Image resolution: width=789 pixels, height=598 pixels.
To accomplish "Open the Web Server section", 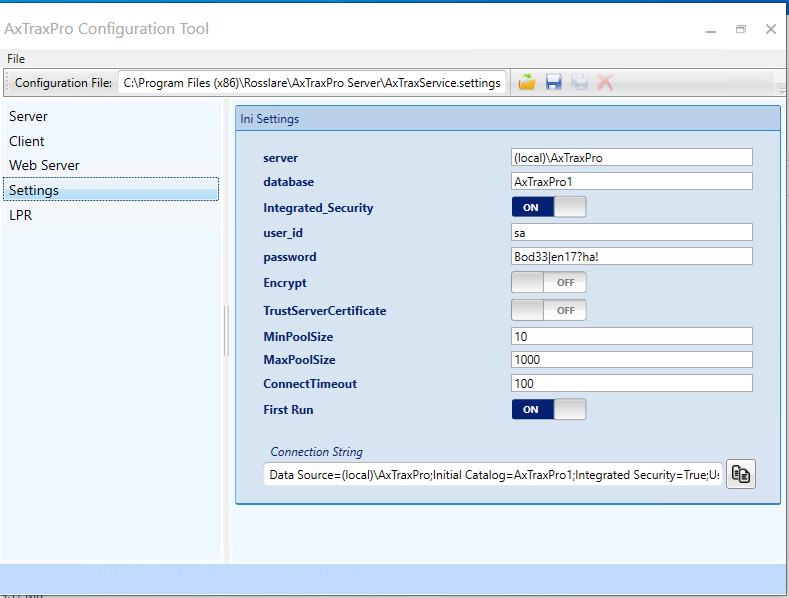I will coord(111,165).
